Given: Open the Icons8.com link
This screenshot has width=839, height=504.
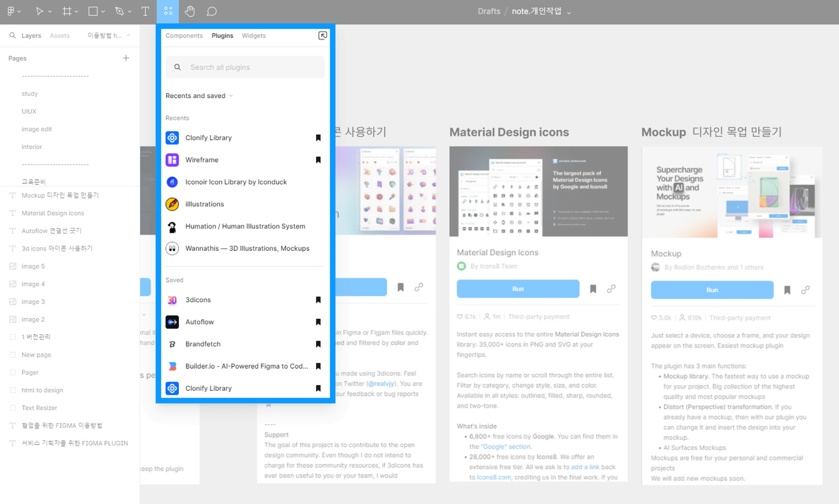Looking at the screenshot, I should click(x=494, y=477).
